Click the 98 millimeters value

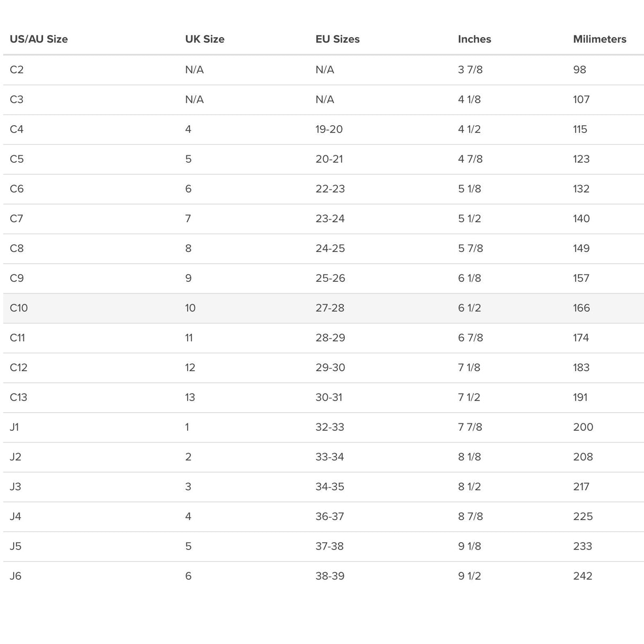pyautogui.click(x=579, y=69)
